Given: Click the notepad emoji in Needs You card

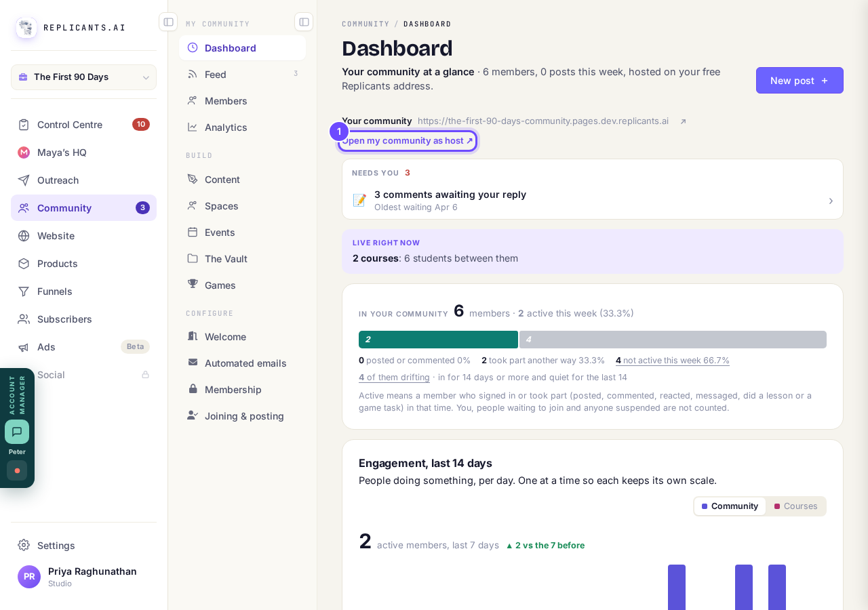Looking at the screenshot, I should pyautogui.click(x=359, y=201).
